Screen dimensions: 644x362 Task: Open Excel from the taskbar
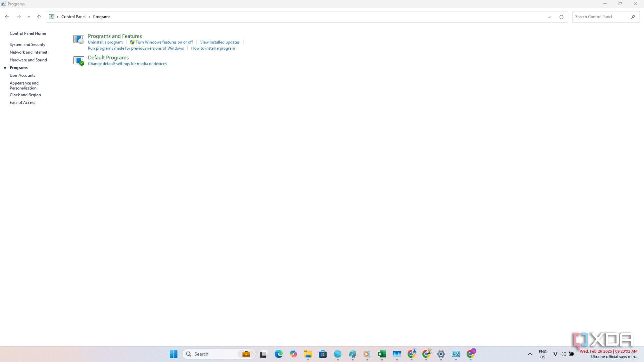[x=382, y=354]
